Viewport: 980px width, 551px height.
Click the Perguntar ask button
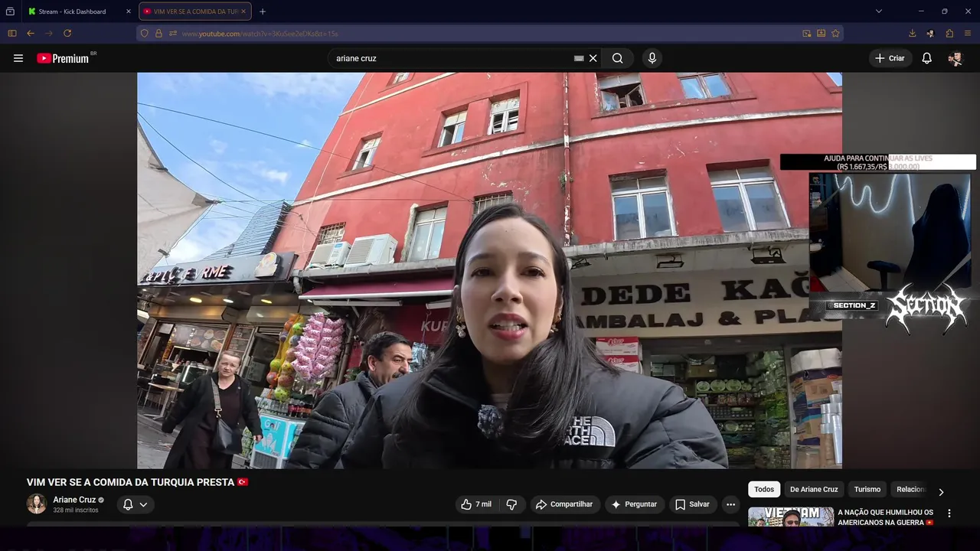click(x=634, y=504)
